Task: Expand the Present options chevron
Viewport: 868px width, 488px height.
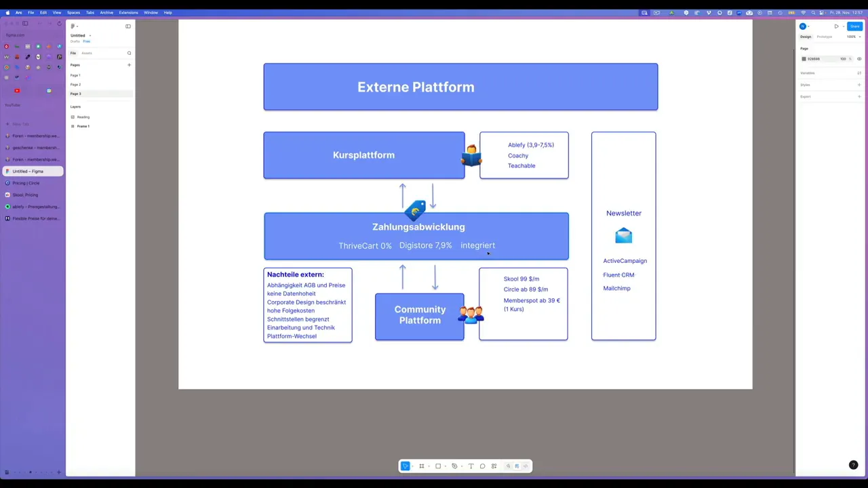Action: [844, 26]
